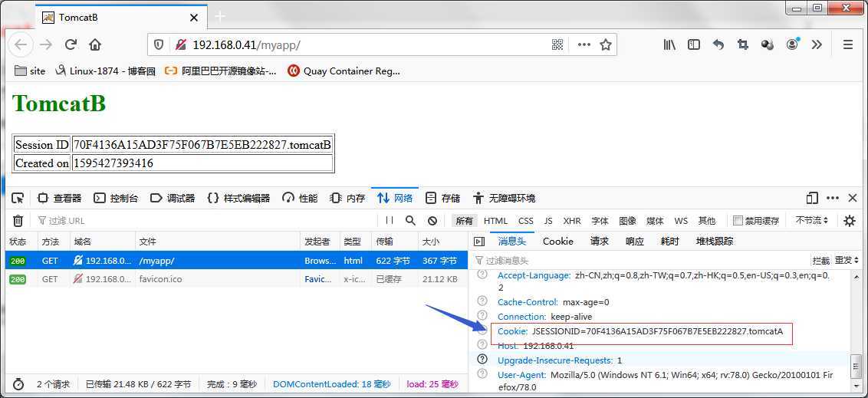868x398 pixels.
Task: Click the undo arrow toolbar icon
Action: click(718, 44)
